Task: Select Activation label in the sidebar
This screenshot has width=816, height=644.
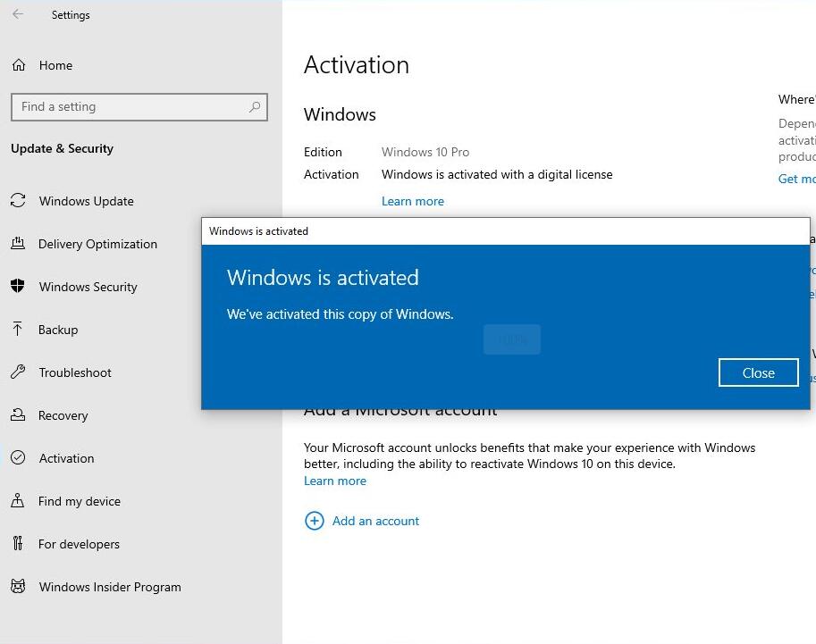Action: click(67, 458)
